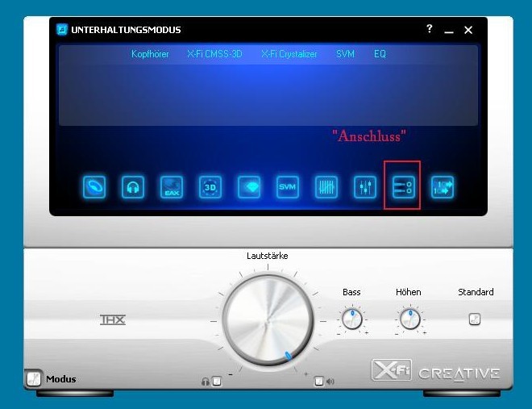
Task: Minimize the Unterhaltungsmodus window
Action: click(449, 31)
